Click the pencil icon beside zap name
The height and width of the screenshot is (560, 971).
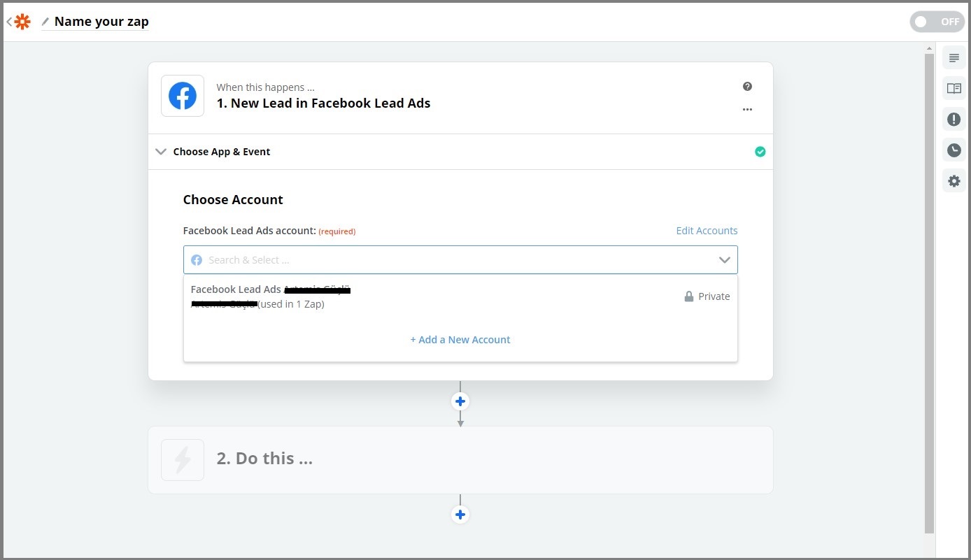(45, 22)
